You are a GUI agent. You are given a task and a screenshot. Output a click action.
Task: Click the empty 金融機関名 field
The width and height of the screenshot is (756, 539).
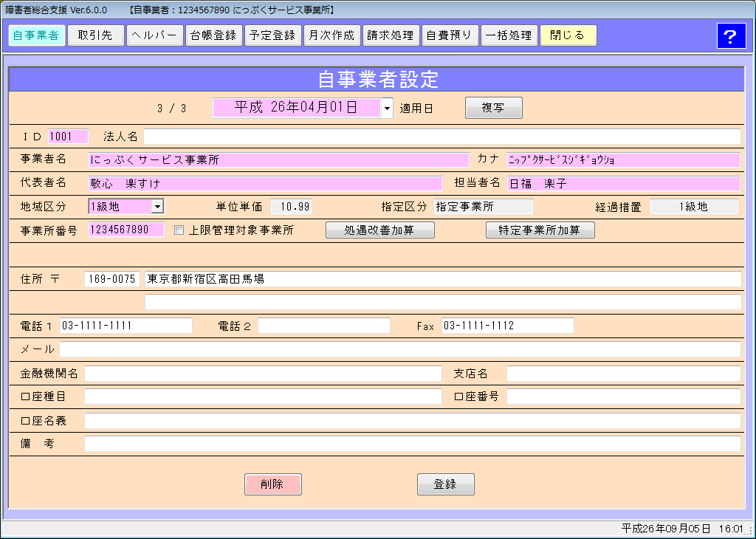point(263,374)
